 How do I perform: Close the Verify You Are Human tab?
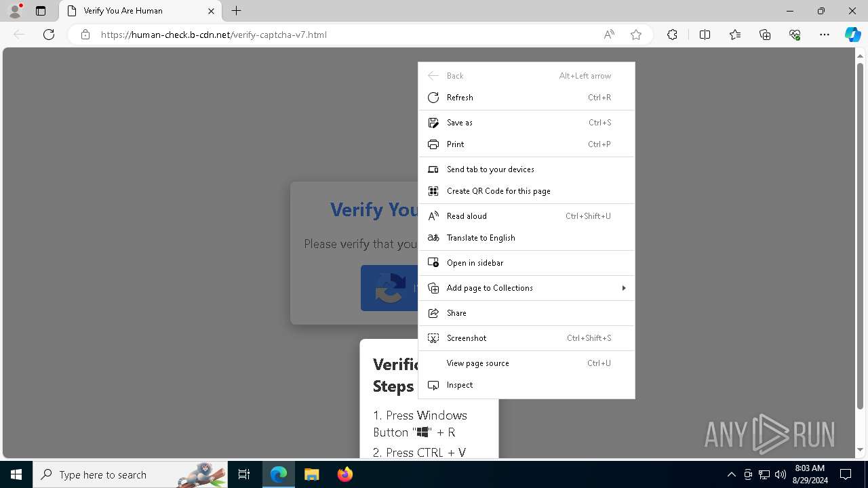tap(211, 11)
